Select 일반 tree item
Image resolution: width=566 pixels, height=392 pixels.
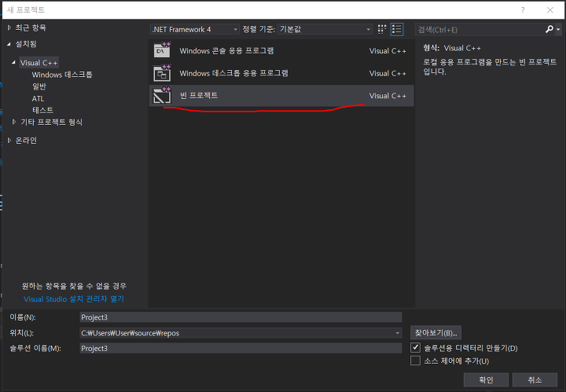pyautogui.click(x=39, y=86)
